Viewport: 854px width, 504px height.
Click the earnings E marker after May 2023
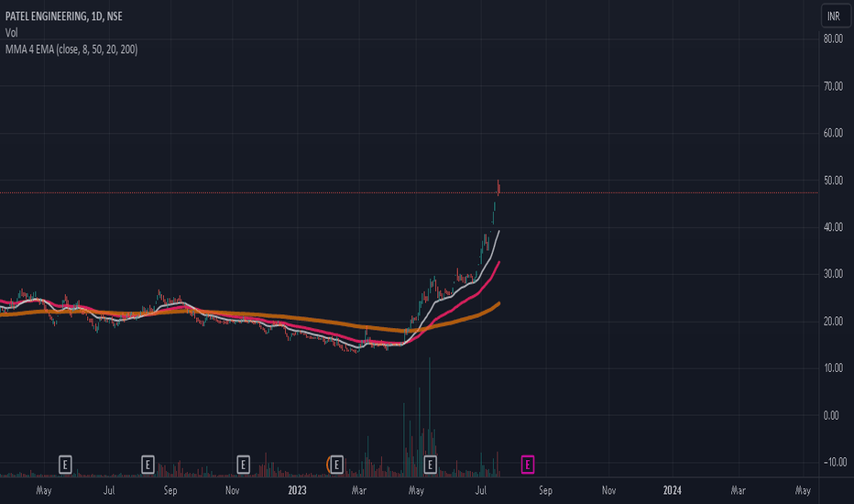click(x=431, y=465)
